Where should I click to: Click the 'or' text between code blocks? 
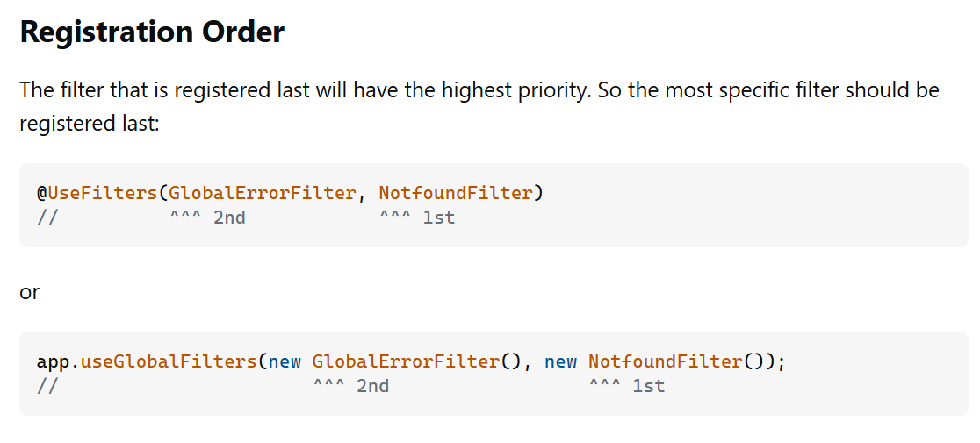[29, 291]
